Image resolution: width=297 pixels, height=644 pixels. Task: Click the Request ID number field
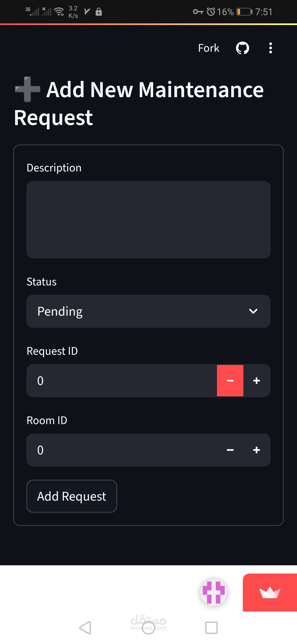tap(122, 381)
